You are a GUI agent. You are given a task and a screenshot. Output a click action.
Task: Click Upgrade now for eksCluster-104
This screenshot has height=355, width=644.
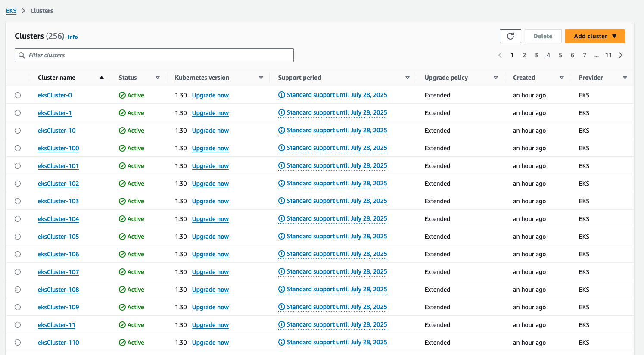click(210, 219)
